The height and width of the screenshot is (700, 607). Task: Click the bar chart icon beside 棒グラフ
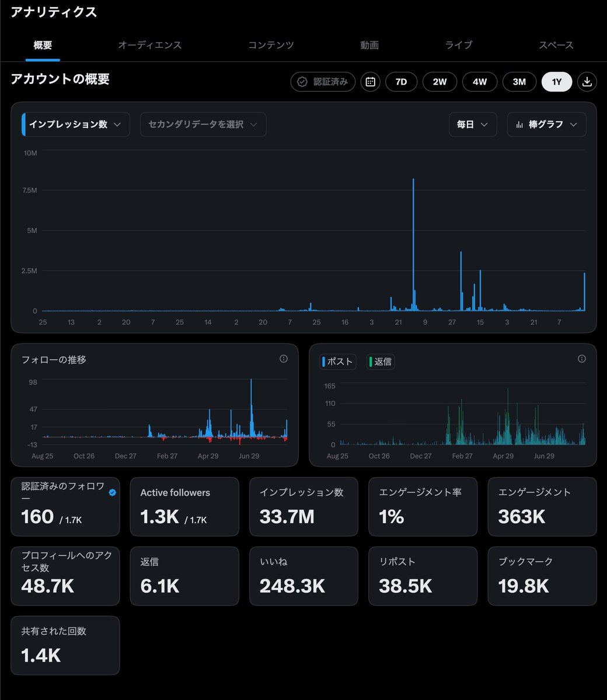tap(519, 125)
